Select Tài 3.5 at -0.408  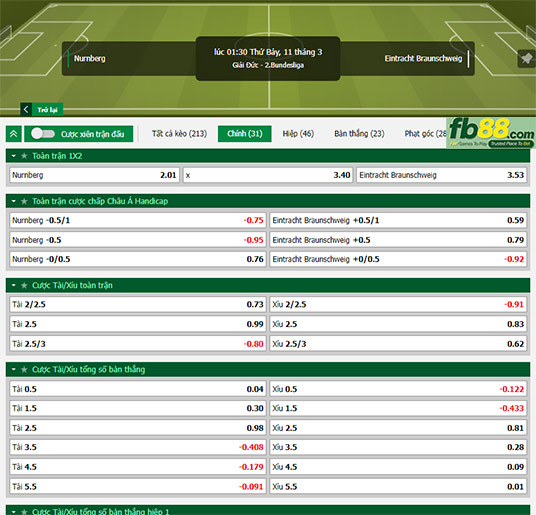(x=138, y=447)
